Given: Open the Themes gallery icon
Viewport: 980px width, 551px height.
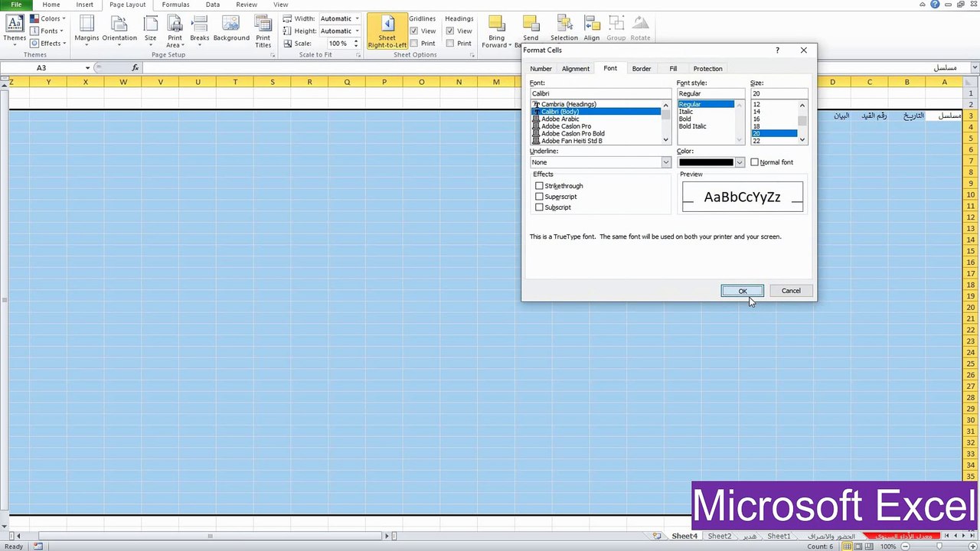Looking at the screenshot, I should 14,23.
